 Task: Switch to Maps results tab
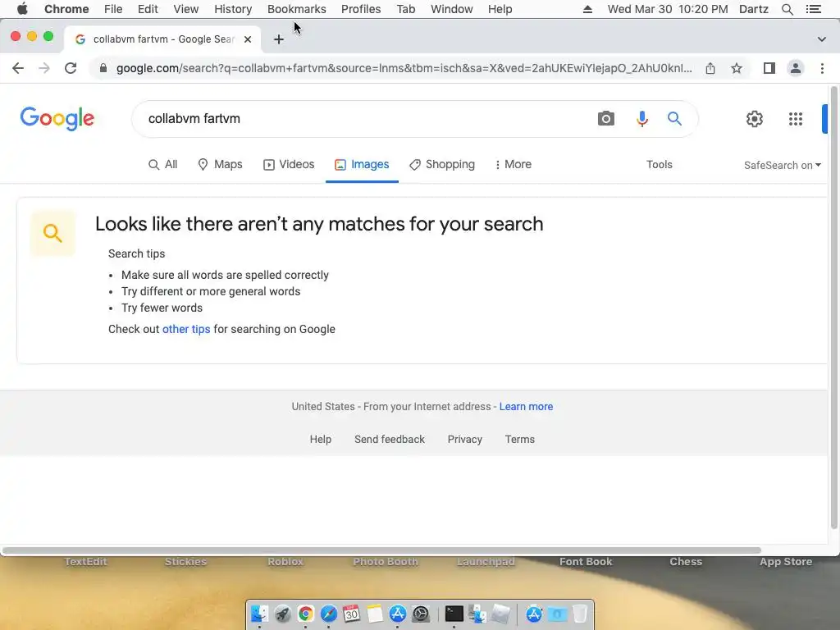[220, 164]
